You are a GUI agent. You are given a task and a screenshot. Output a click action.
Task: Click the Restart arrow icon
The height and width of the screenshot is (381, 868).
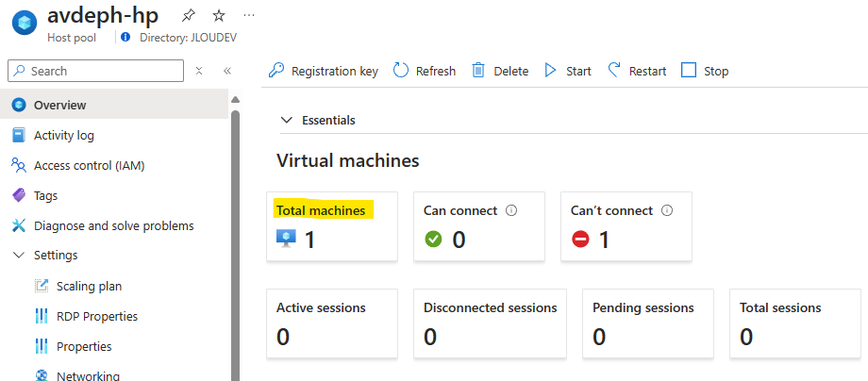[614, 70]
